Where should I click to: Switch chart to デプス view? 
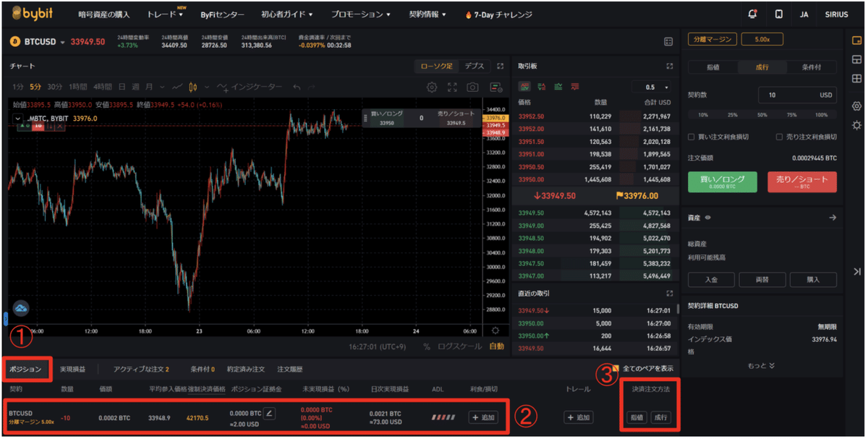pos(475,66)
